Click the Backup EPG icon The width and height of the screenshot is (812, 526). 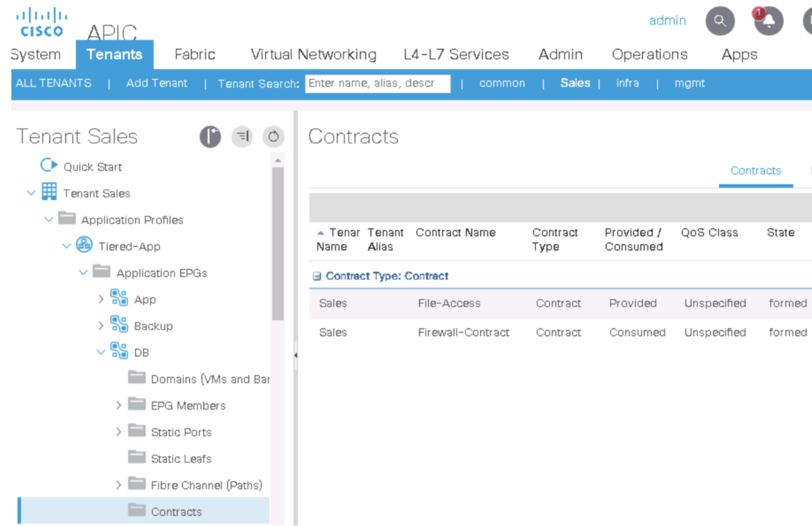pyautogui.click(x=119, y=326)
